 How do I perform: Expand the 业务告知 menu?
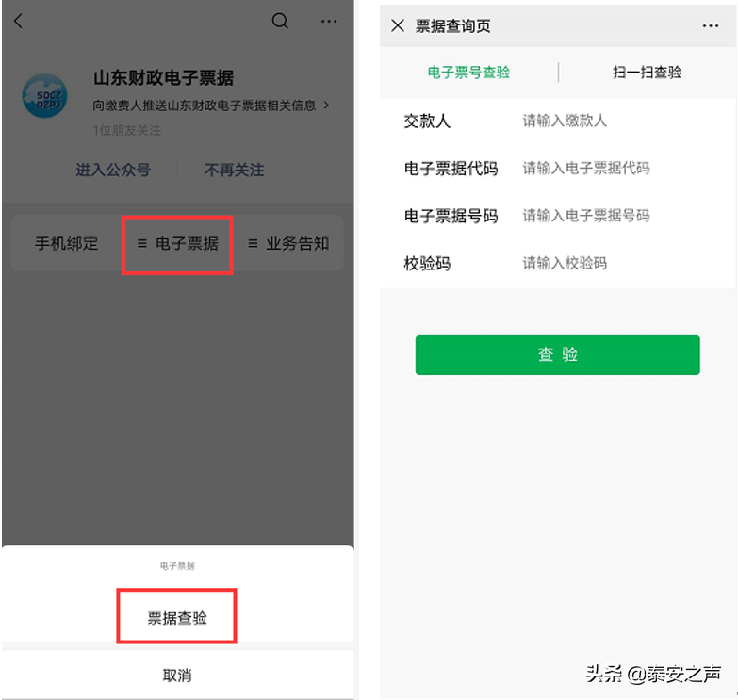(x=288, y=243)
